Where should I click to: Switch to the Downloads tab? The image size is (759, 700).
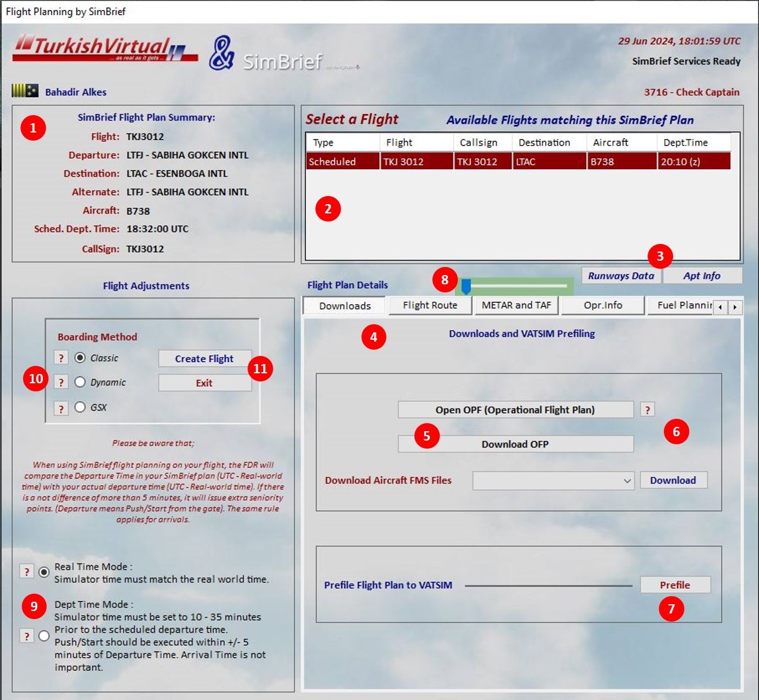pos(345,306)
